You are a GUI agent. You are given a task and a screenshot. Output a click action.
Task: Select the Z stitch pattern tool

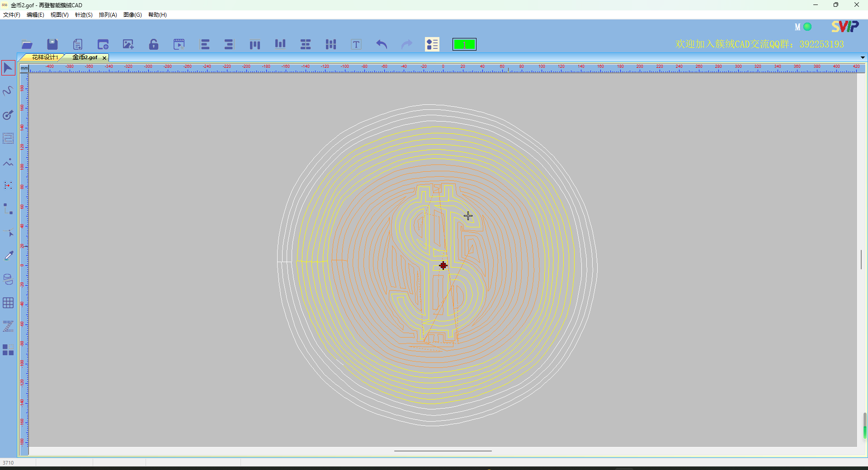8,326
